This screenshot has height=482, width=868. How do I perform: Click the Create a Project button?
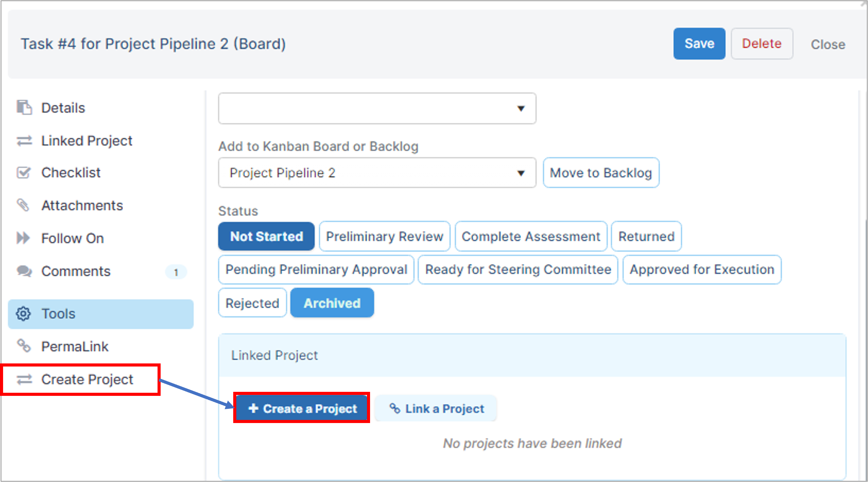coord(301,409)
